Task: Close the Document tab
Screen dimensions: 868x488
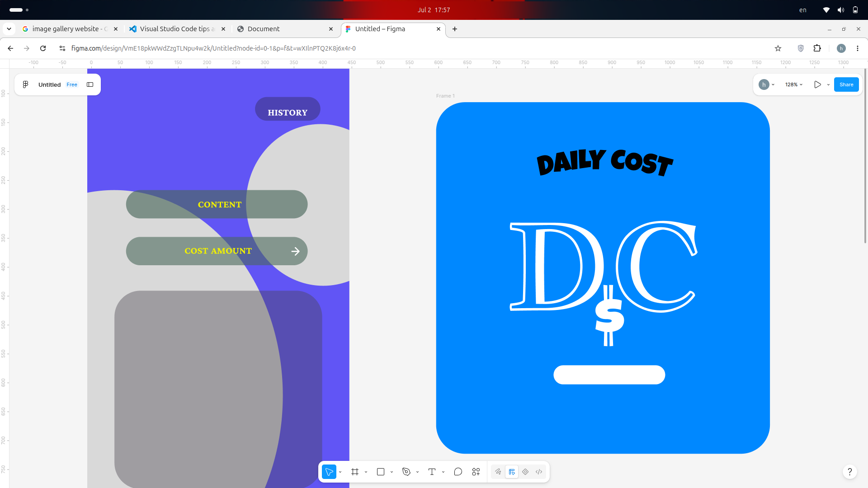Action: 331,29
